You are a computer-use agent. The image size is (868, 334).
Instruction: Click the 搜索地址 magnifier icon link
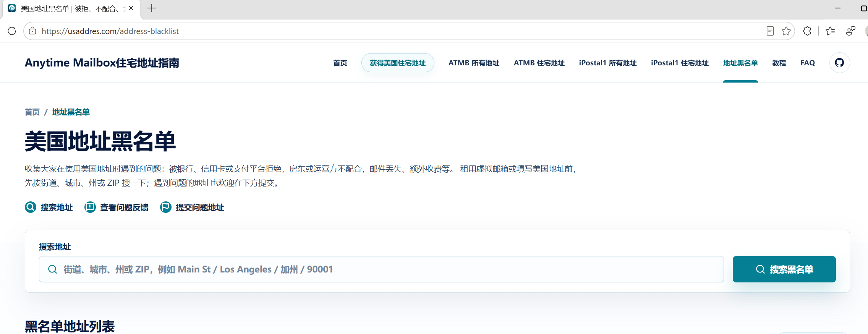(31, 207)
